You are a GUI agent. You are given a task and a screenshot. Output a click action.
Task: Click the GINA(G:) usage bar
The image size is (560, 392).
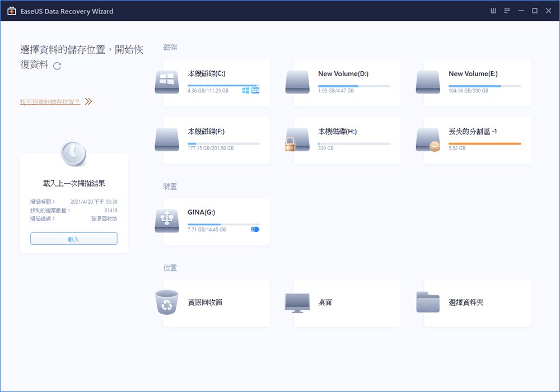point(223,225)
